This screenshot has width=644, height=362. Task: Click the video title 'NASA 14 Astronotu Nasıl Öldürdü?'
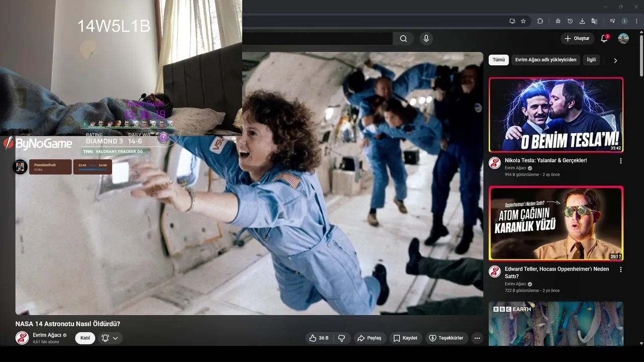tap(67, 324)
